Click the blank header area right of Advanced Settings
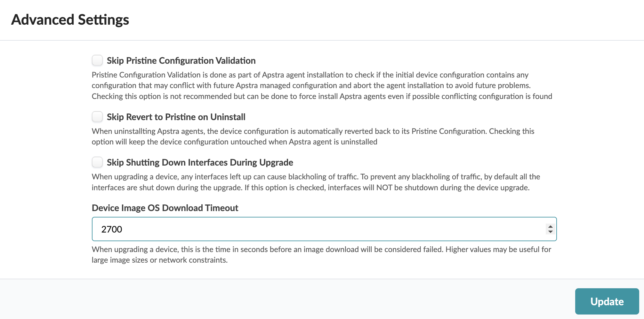 click(384, 20)
